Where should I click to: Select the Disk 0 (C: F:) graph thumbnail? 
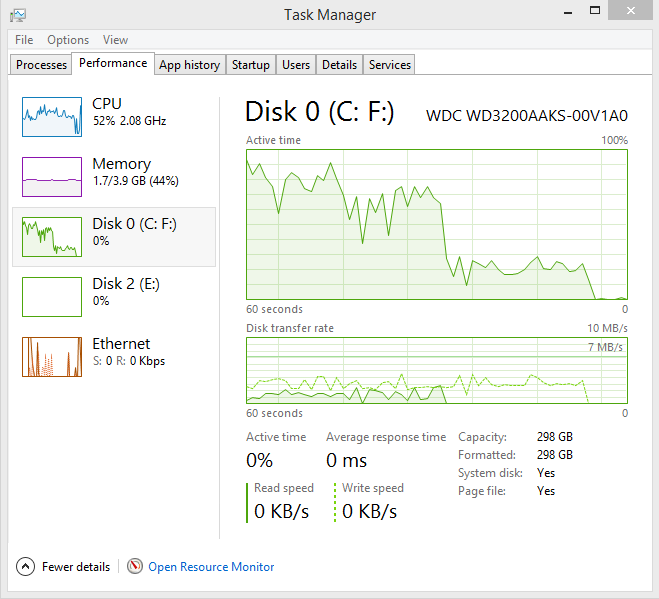[52, 236]
